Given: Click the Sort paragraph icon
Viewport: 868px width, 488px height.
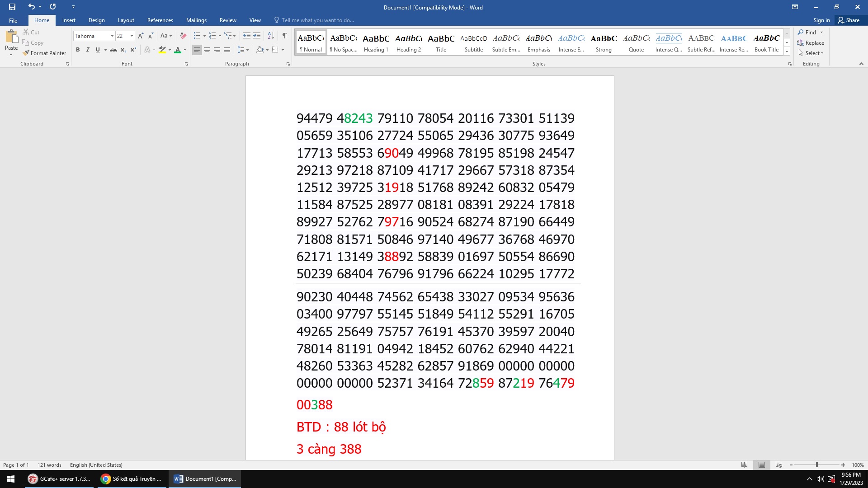Looking at the screenshot, I should click(271, 36).
